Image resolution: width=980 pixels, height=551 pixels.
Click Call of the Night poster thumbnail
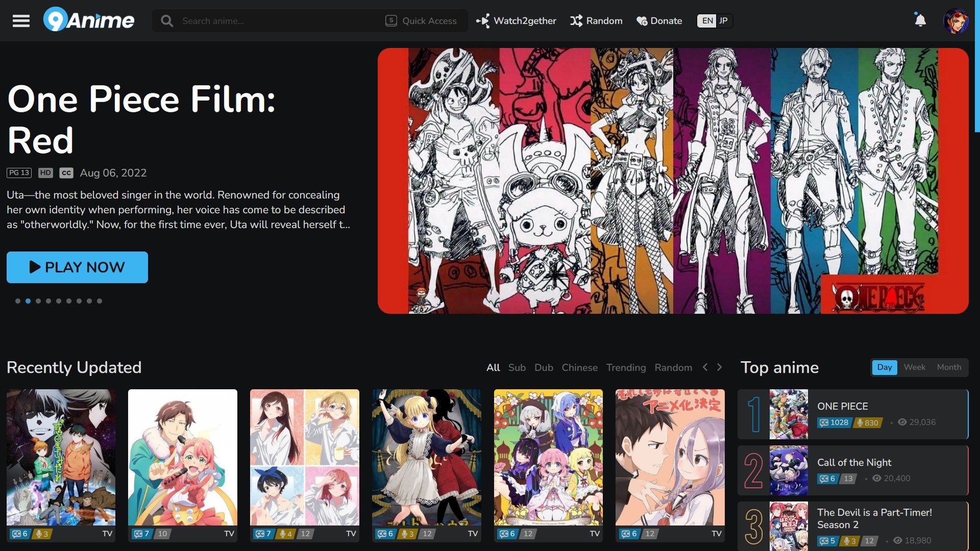pyautogui.click(x=789, y=470)
